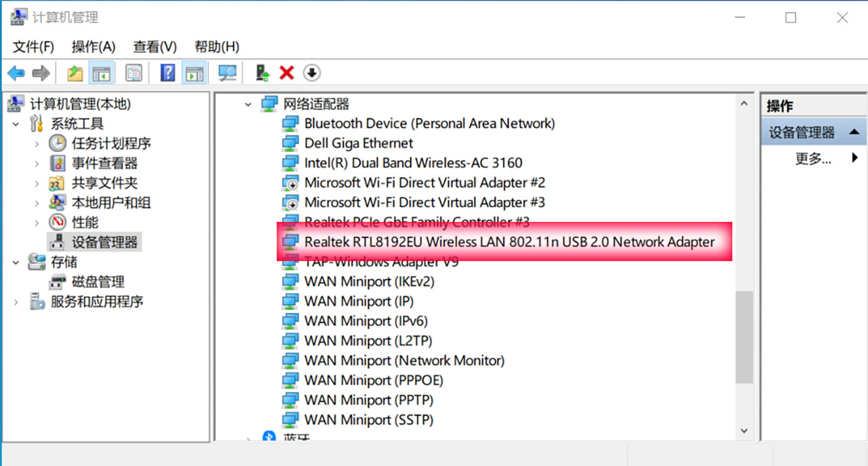Screen dimensions: 868x466
Task: Select 磁盘管理 in the left tree
Action: 98,282
